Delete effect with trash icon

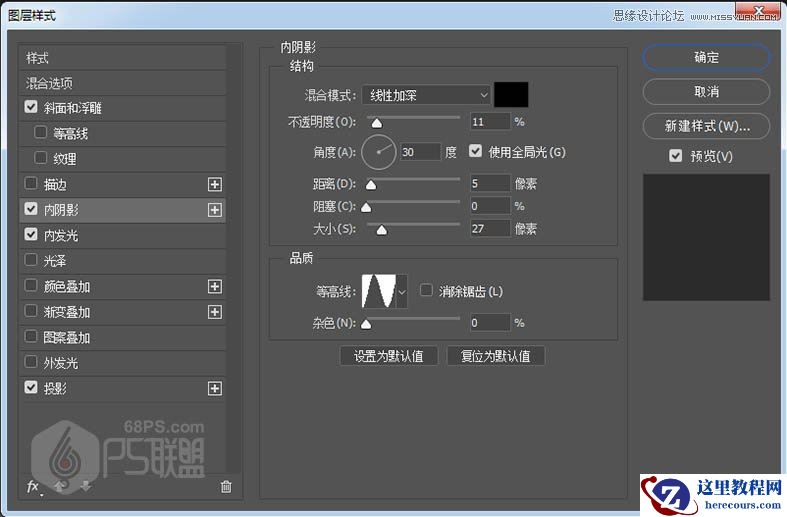(226, 486)
